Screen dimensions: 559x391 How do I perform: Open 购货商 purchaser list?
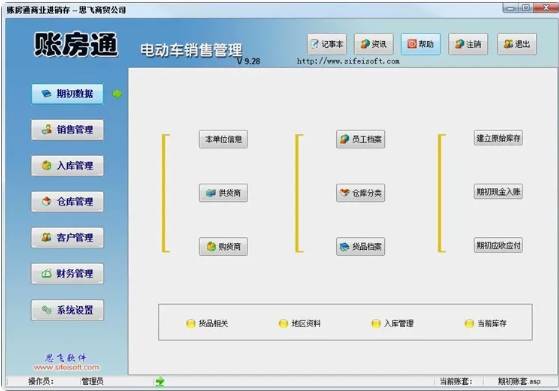[223, 246]
